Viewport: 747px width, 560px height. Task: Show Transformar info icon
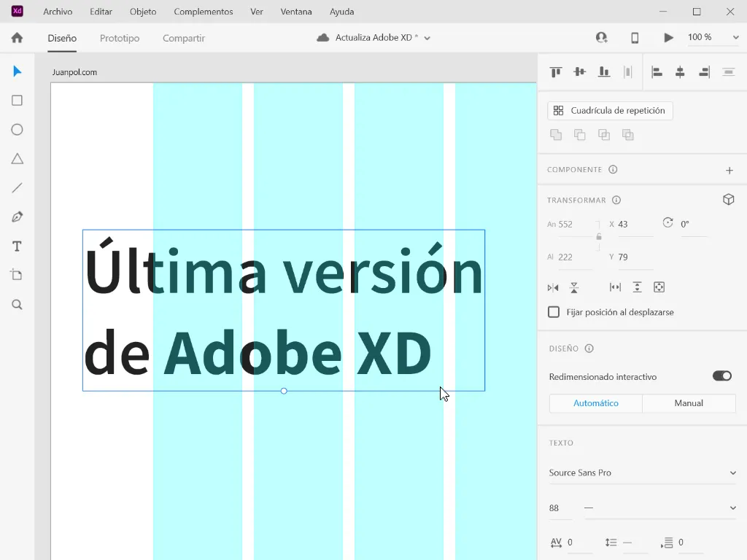tap(616, 200)
